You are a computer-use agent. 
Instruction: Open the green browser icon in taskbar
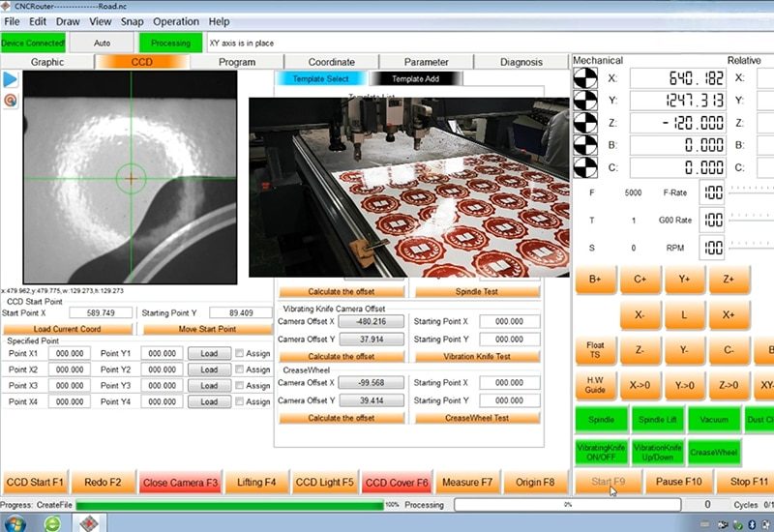point(52,523)
